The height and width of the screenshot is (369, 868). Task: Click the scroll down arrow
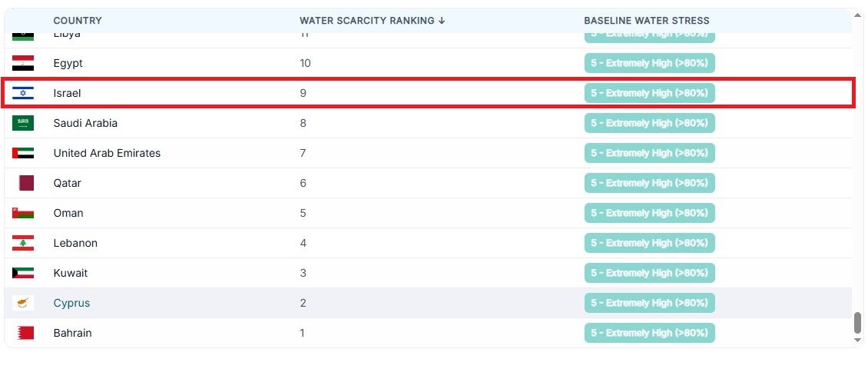[x=857, y=339]
